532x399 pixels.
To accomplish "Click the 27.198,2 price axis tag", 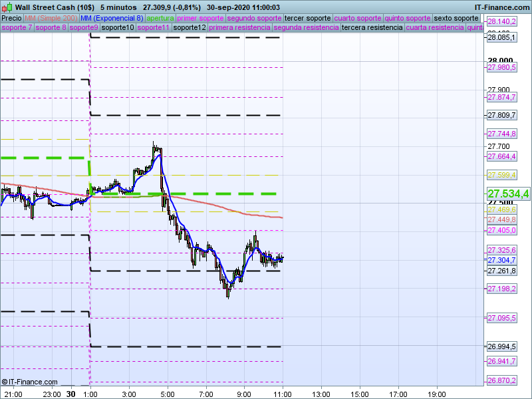I will (502, 289).
